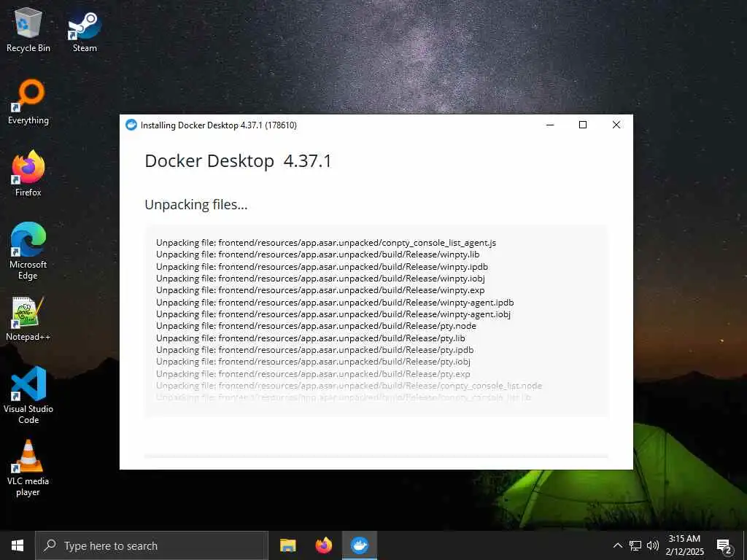Screen dimensions: 747x560
Task: Click the Release/pty.exp log line
Action: (x=313, y=374)
